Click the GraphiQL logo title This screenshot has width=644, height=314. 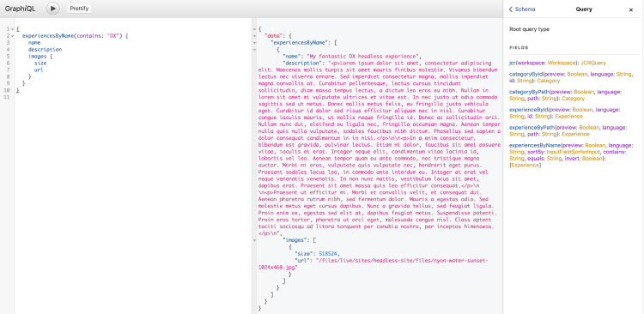(x=20, y=9)
